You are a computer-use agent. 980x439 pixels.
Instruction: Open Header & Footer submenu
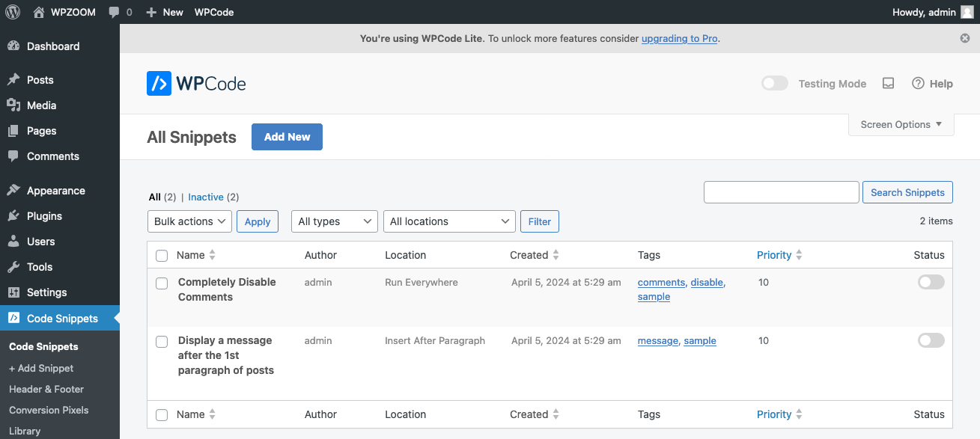[x=46, y=389]
